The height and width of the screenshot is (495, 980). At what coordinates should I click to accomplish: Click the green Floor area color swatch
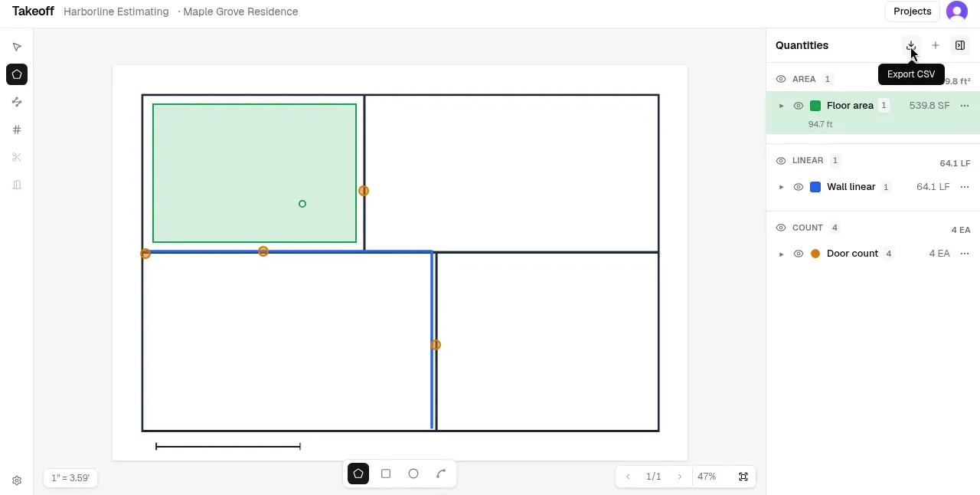815,106
